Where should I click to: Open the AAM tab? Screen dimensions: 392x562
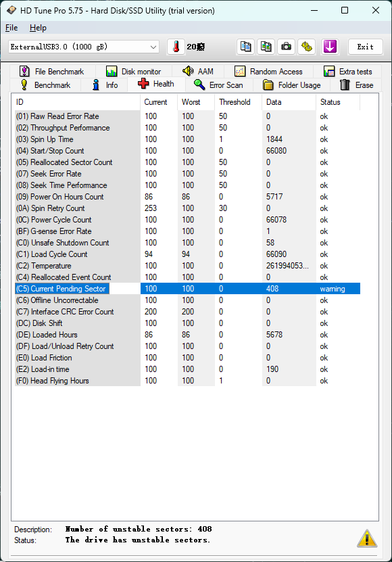point(198,71)
